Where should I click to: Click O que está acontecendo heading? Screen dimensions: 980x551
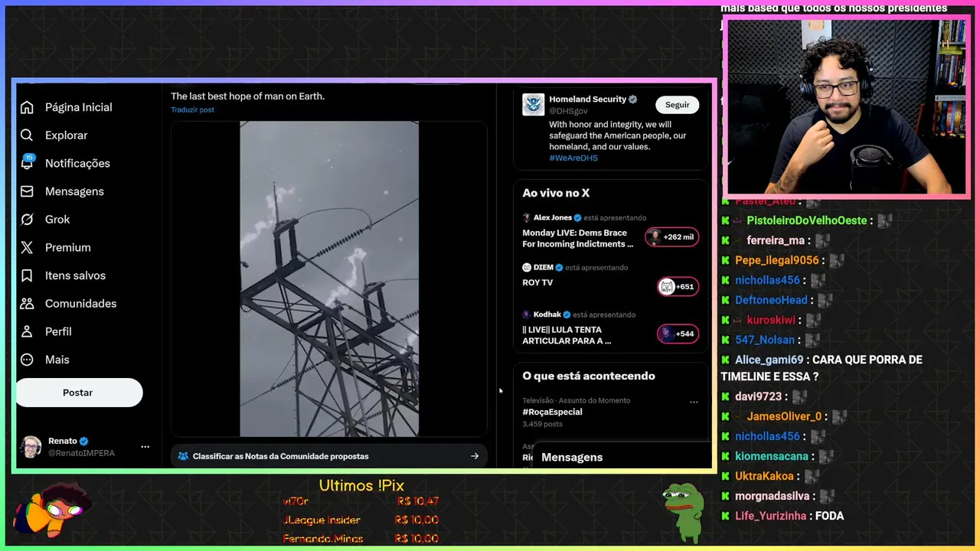coord(589,376)
